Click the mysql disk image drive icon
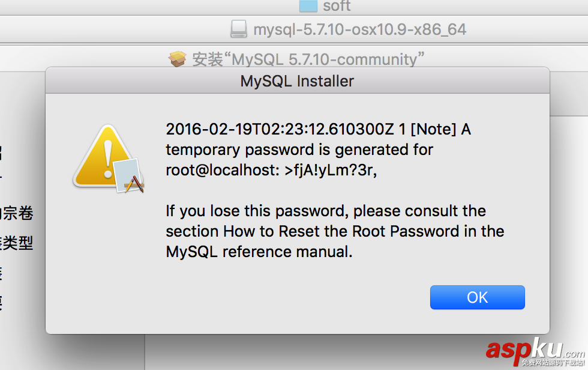588x370 pixels. point(238,29)
